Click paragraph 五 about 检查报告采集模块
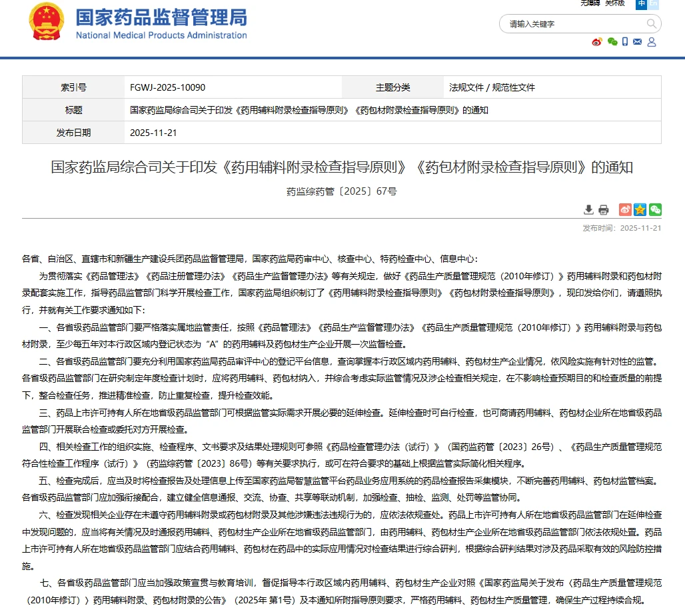 342,489
